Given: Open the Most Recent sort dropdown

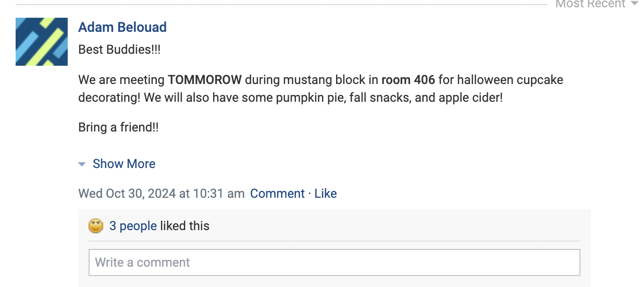Looking at the screenshot, I should click(x=590, y=4).
